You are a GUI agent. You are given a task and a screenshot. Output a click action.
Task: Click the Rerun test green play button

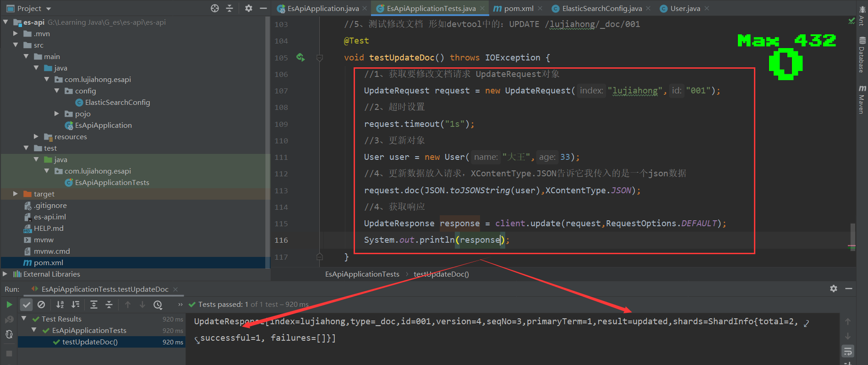tap(9, 305)
